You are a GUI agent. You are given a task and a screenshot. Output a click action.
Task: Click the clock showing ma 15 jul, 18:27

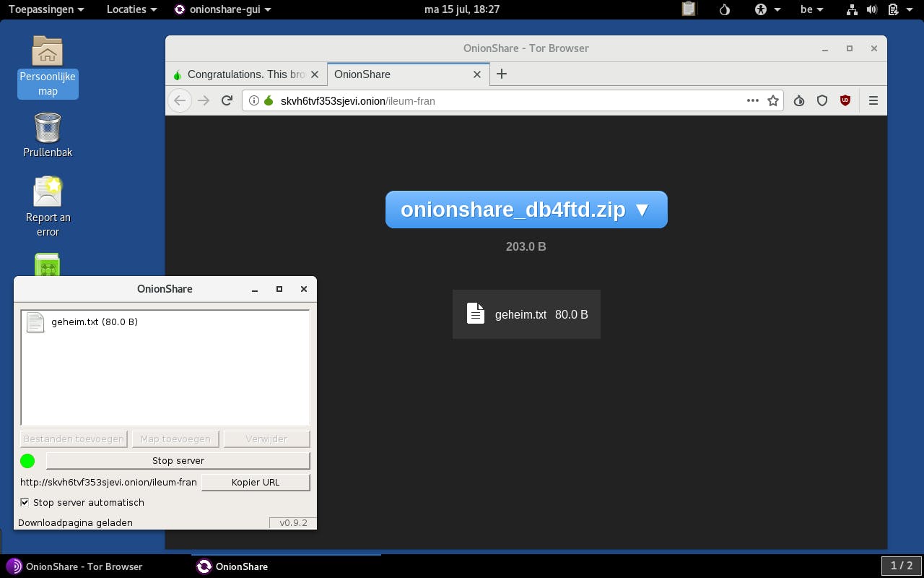462,9
